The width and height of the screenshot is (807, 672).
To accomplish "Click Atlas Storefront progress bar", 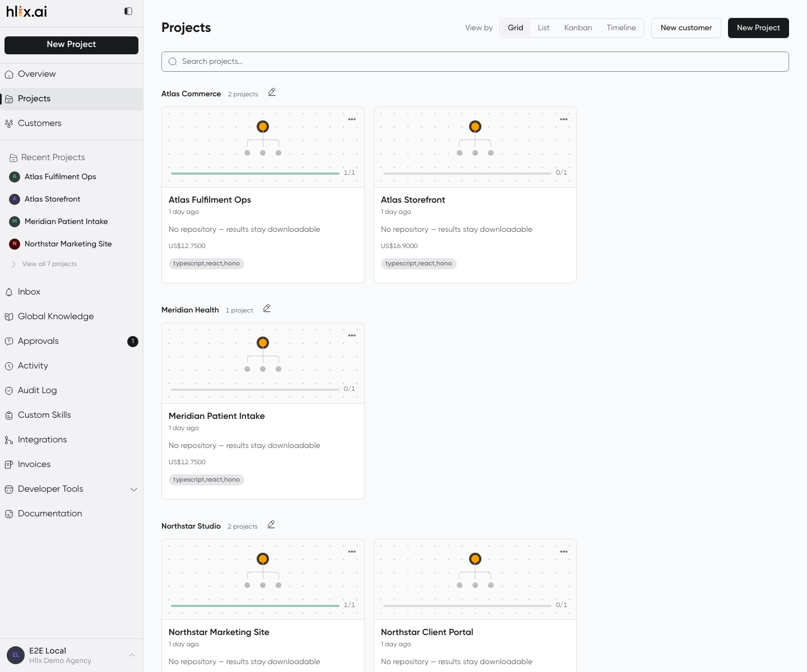I will pyautogui.click(x=467, y=174).
